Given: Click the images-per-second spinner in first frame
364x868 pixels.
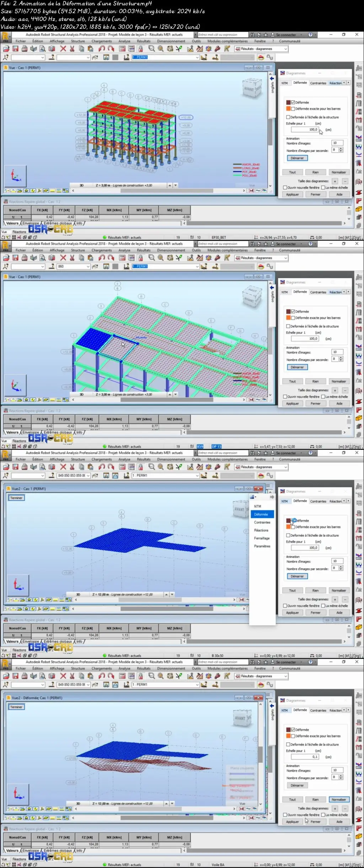Looking at the screenshot, I should (341, 150).
